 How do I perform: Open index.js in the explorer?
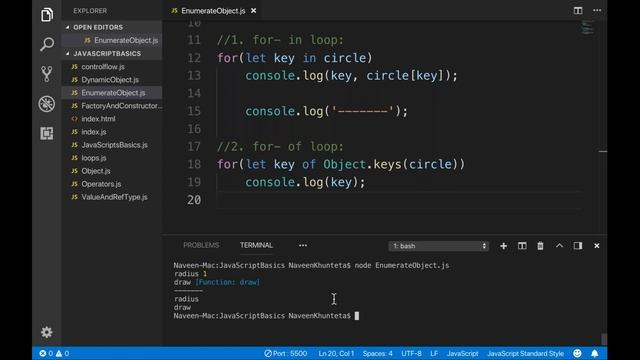(112, 132)
